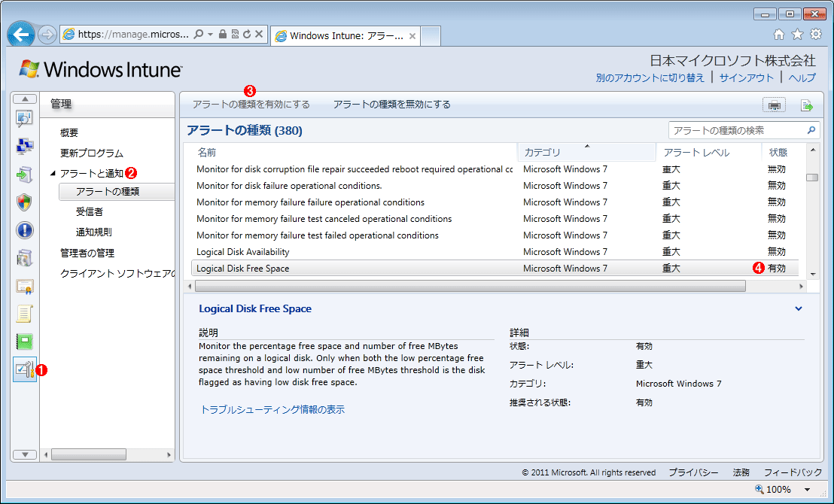This screenshot has height=504, width=834.
Task: Click the address bar search magnifier
Action: pyautogui.click(x=199, y=34)
